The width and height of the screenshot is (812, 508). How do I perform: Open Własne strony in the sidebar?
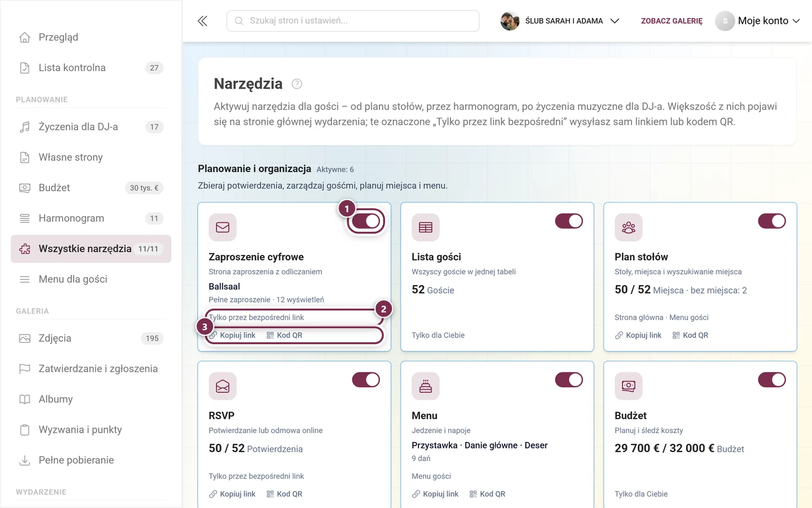tap(91, 157)
